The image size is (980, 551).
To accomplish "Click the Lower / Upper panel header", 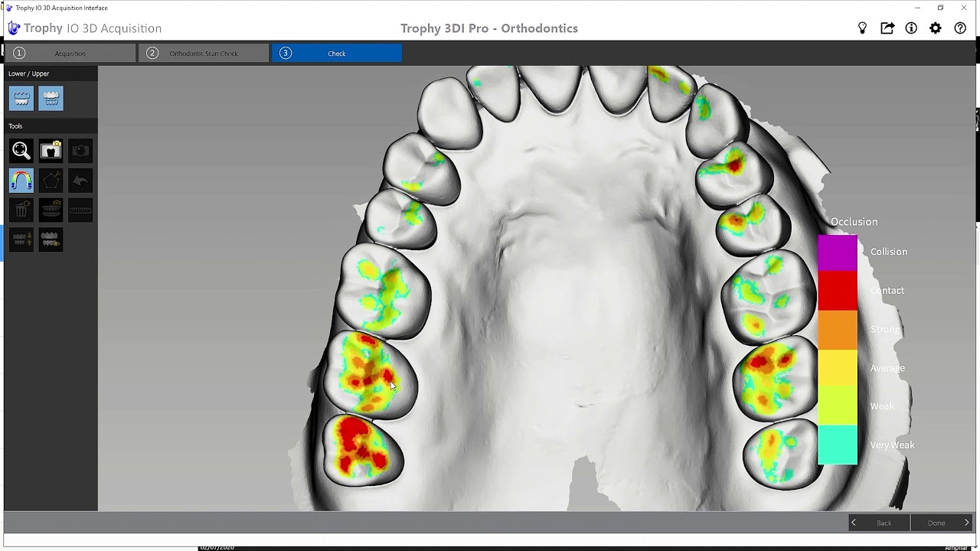I will pos(51,73).
